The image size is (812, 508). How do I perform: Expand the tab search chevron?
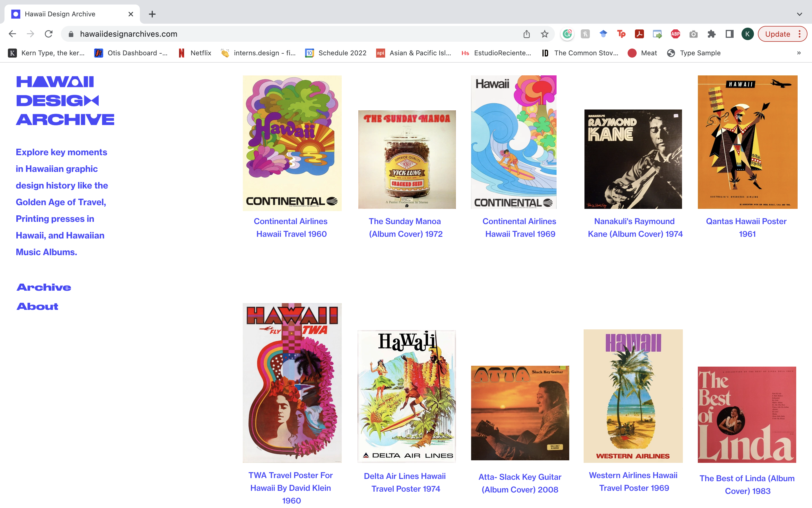point(800,14)
